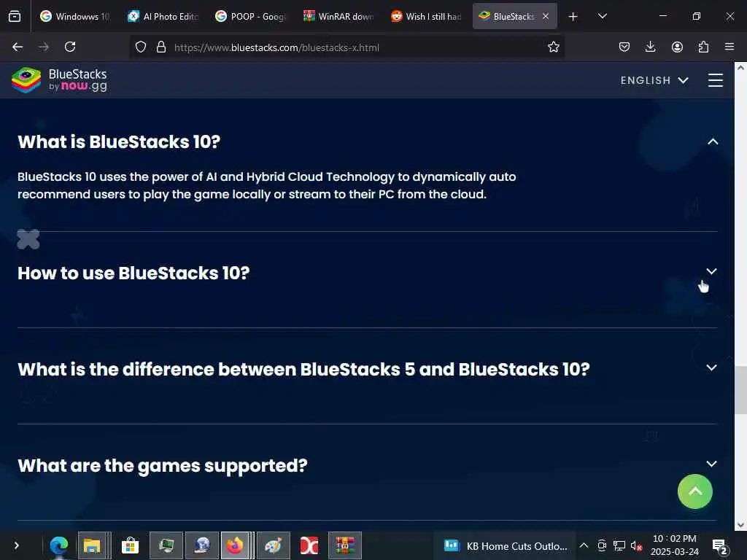
Task: Switch to the AI Photo Editor tab
Action: click(164, 16)
